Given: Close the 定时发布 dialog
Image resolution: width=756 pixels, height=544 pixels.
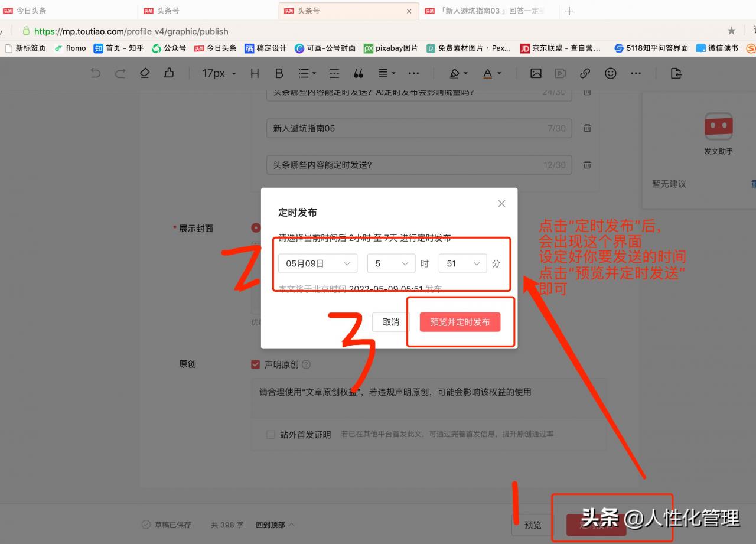Looking at the screenshot, I should coord(501,204).
